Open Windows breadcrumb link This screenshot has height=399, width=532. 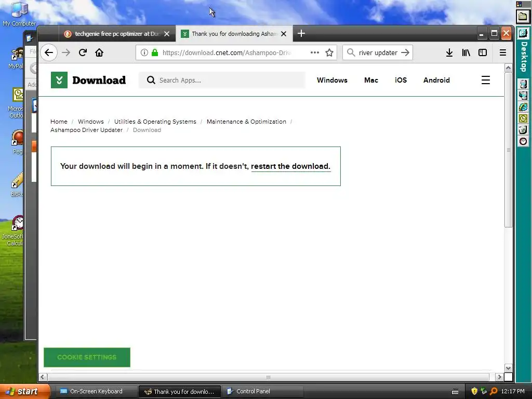click(x=90, y=122)
